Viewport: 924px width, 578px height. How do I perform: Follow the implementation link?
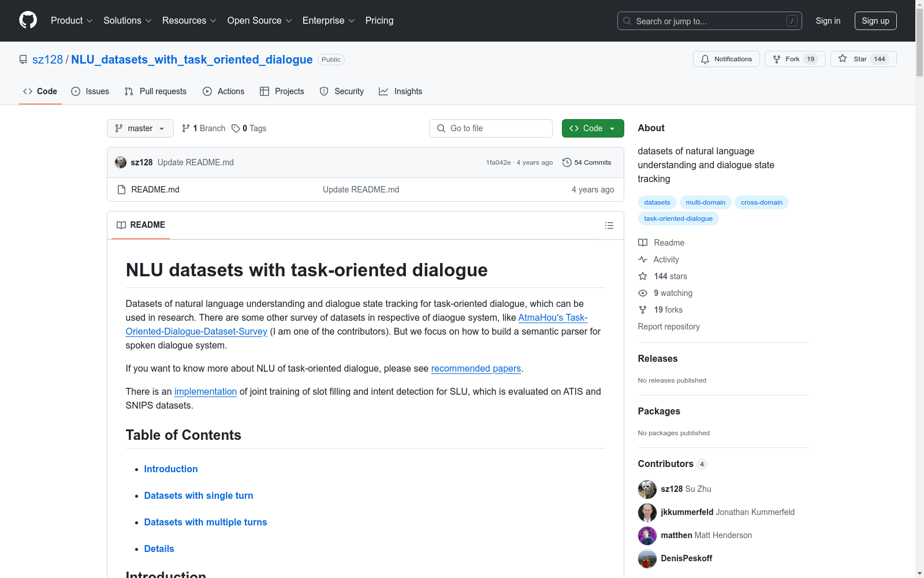tap(206, 391)
